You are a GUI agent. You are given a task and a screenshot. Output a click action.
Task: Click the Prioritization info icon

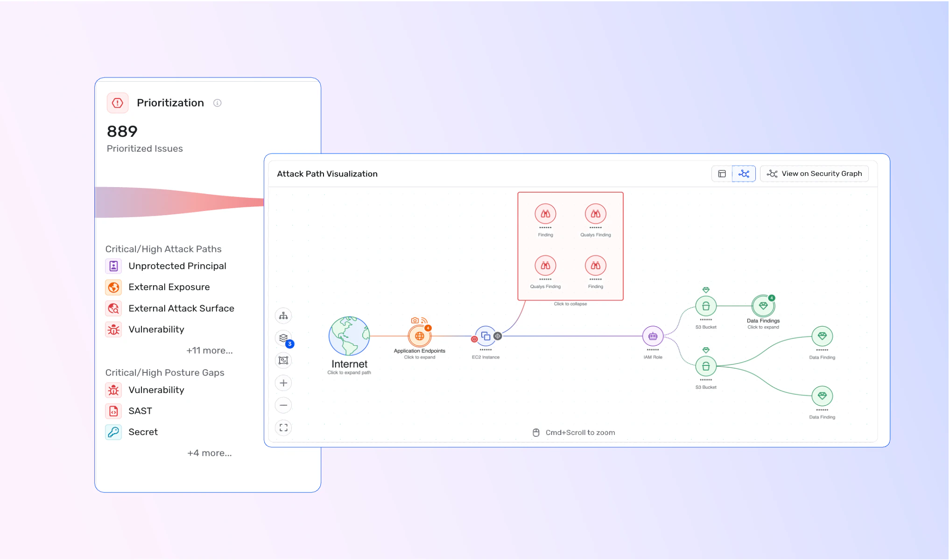[218, 103]
